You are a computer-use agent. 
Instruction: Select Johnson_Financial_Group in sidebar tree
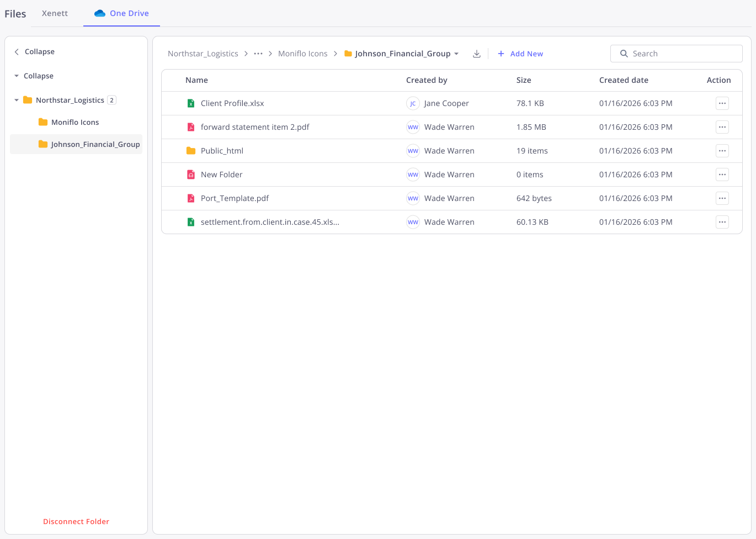(x=76, y=144)
